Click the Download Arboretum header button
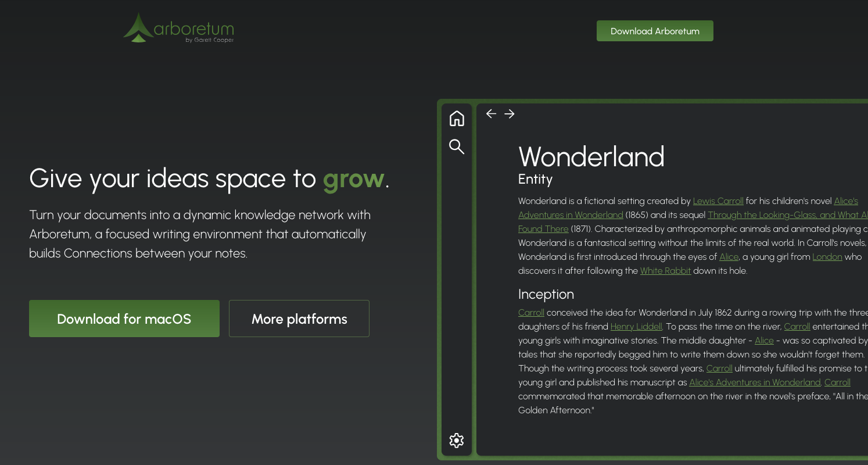This screenshot has height=465, width=868. click(x=655, y=31)
